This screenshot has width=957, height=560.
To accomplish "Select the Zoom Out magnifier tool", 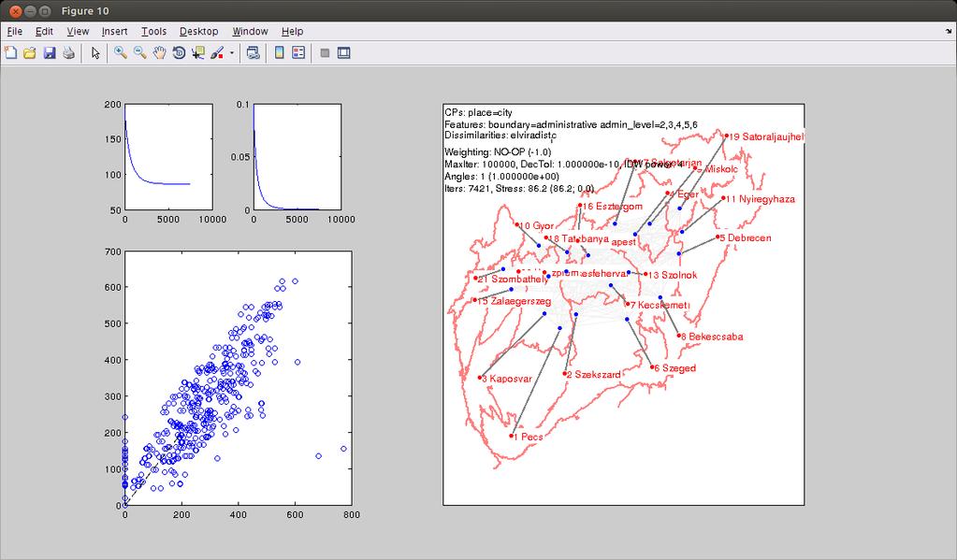I will coord(139,53).
